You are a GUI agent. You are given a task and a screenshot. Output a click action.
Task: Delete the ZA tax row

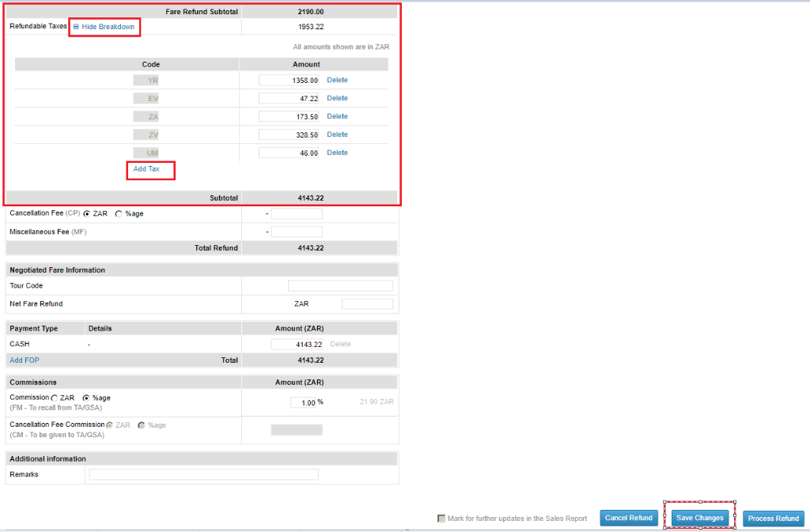click(337, 116)
